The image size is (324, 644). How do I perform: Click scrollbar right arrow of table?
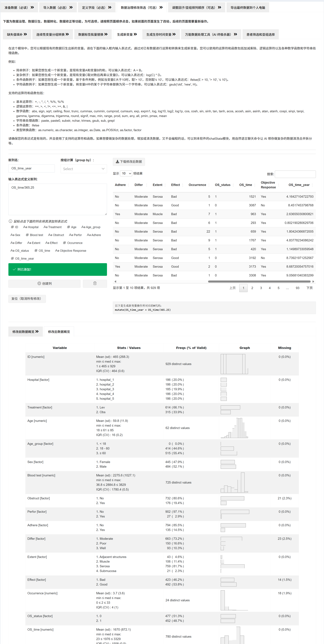(314, 282)
